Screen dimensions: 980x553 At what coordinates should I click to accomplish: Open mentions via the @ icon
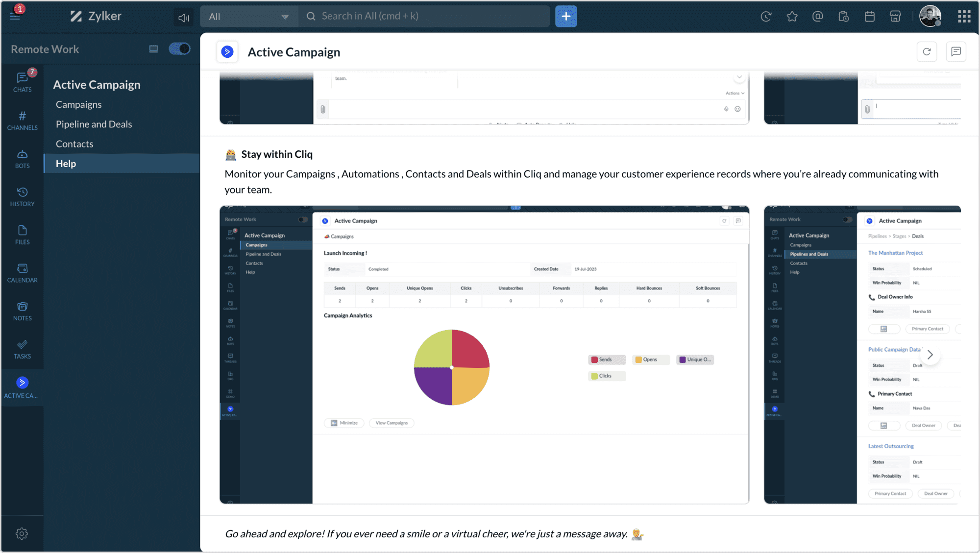817,17
